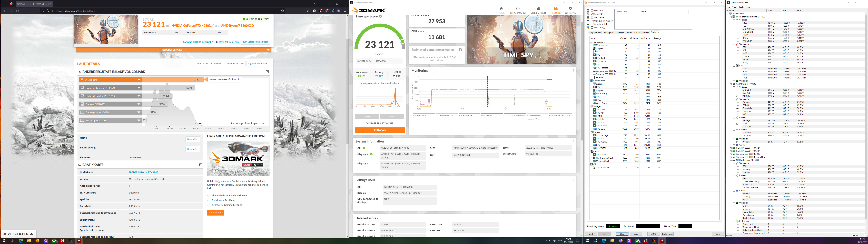Expand the RESULTAT DETAILS orange bar

(174, 50)
